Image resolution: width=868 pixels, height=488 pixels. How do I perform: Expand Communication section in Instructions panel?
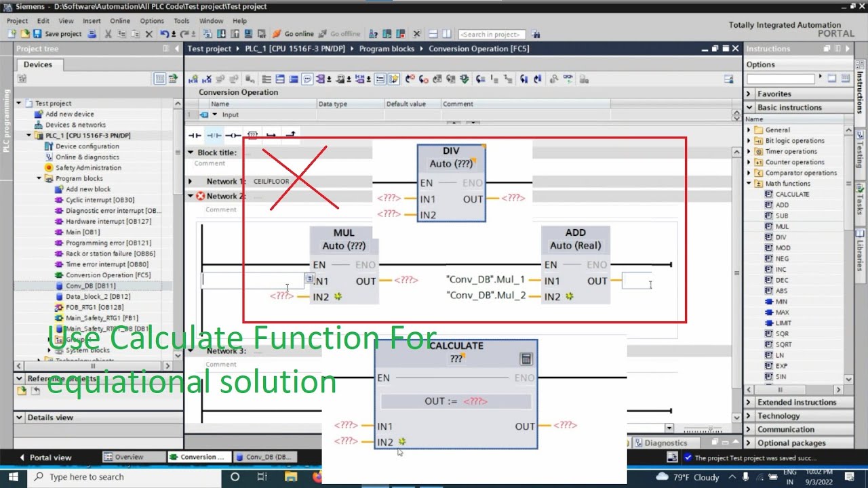click(x=749, y=430)
